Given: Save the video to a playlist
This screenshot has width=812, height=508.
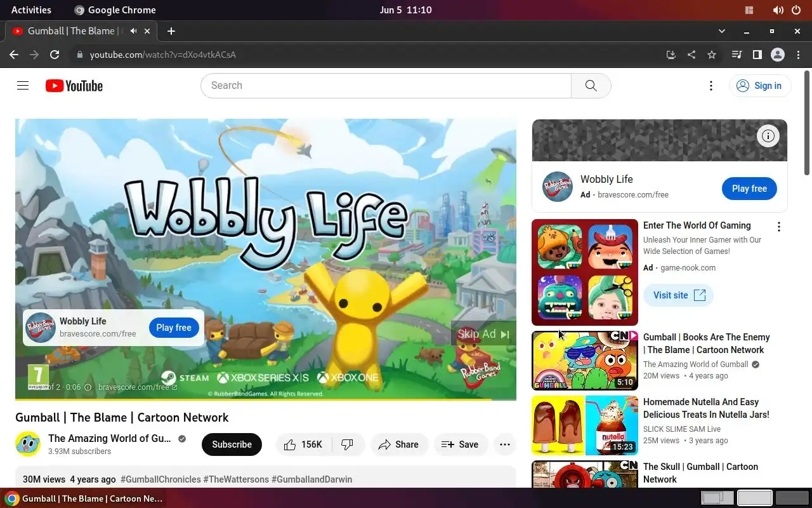Looking at the screenshot, I should (x=461, y=444).
